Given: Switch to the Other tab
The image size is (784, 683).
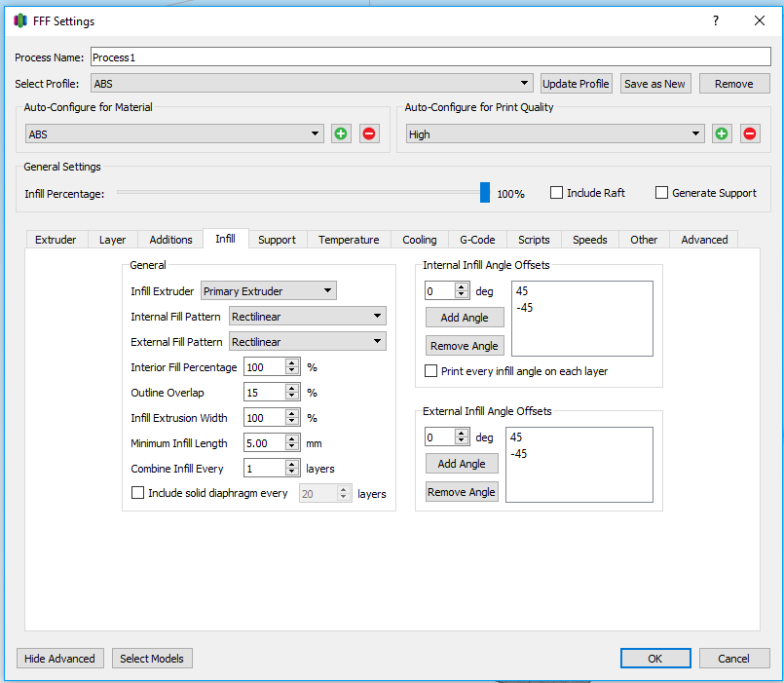Looking at the screenshot, I should coord(644,240).
